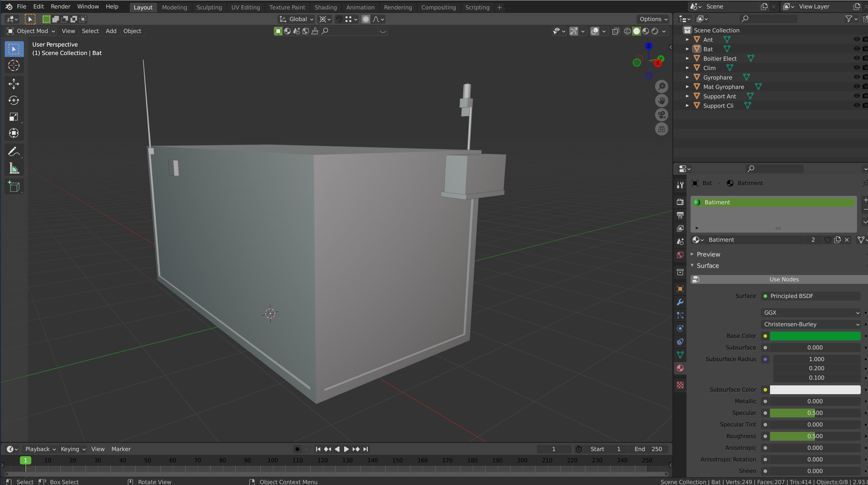Switch to rendered viewport shading
This screenshot has height=485, width=868.
point(655,31)
